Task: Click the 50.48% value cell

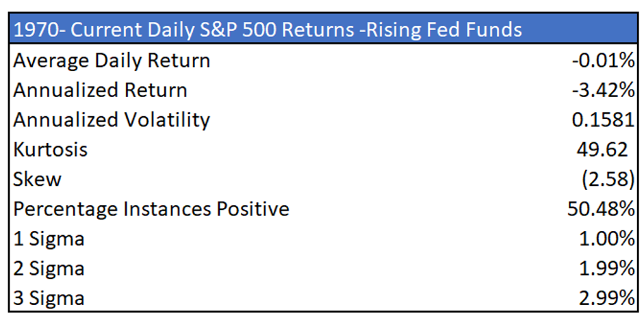Action: [x=601, y=209]
